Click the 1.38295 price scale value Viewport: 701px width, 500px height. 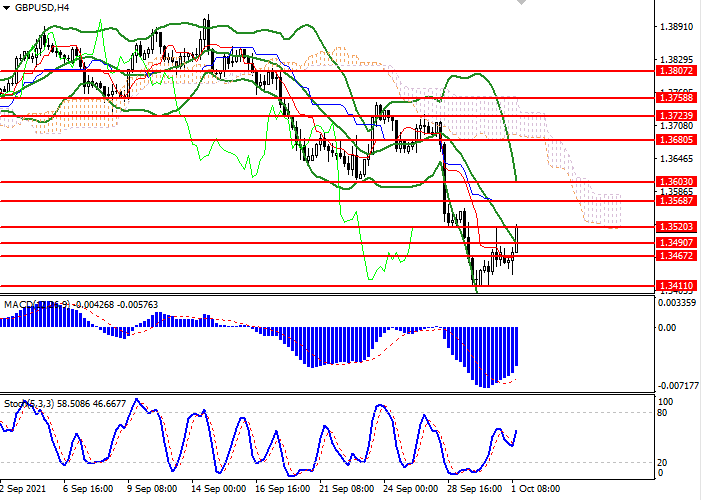click(x=676, y=60)
